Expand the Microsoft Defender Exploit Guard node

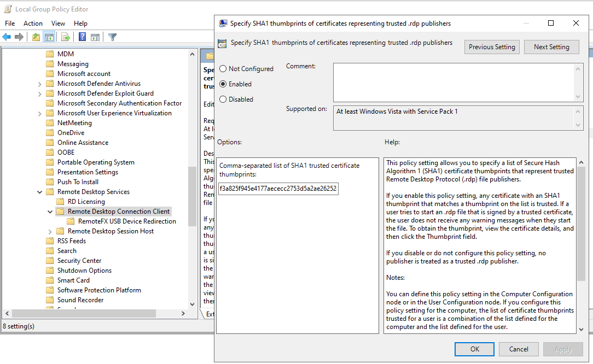40,94
